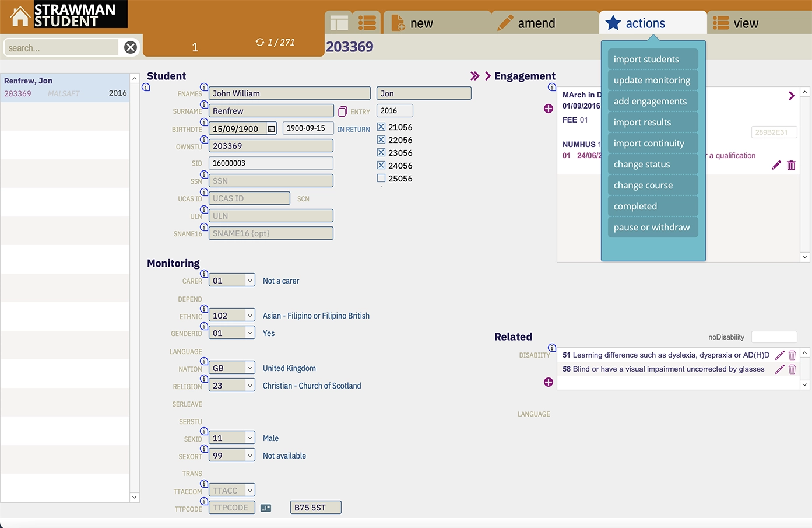
Task: Check the 25056 in-return checkbox
Action: (381, 178)
